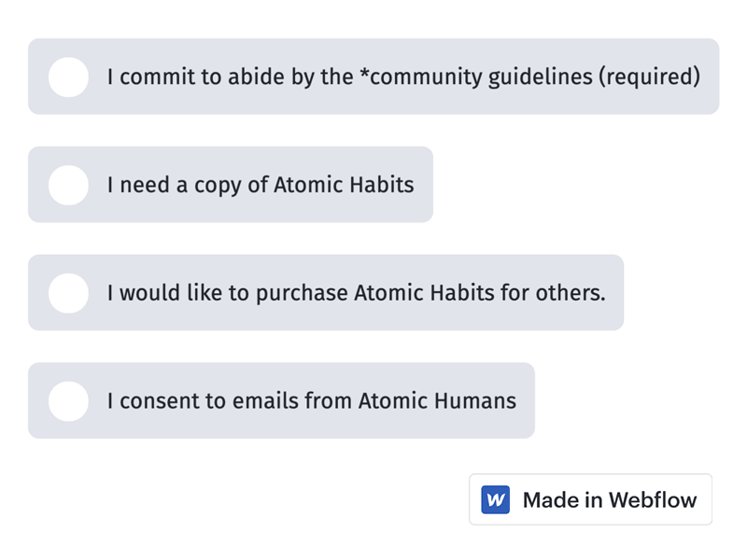Click the gray pill containing the guidelines text
Screen dimensions: 747x560
coord(373,77)
